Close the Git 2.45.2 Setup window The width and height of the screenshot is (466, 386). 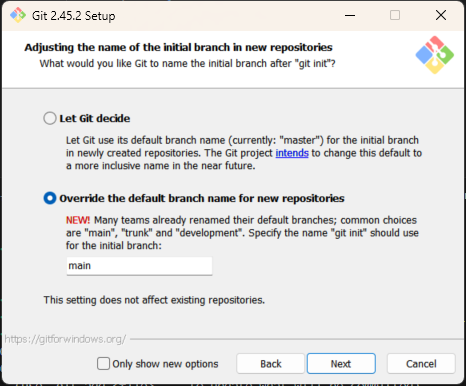[441, 15]
